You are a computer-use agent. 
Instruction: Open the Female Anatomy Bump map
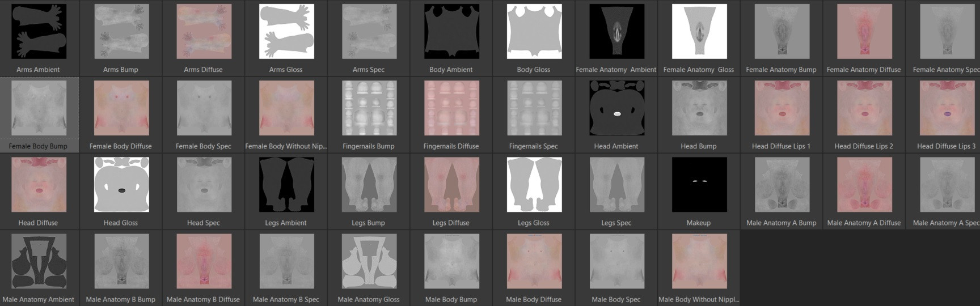[782, 32]
